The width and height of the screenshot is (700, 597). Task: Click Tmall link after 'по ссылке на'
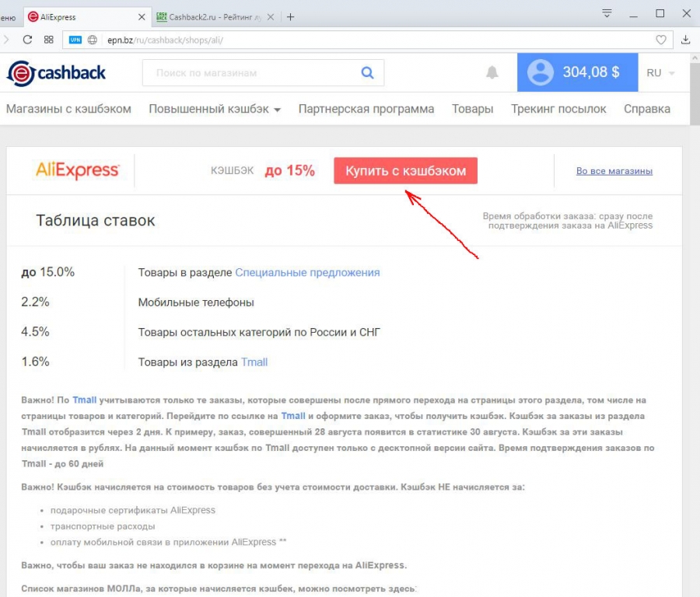pos(293,416)
